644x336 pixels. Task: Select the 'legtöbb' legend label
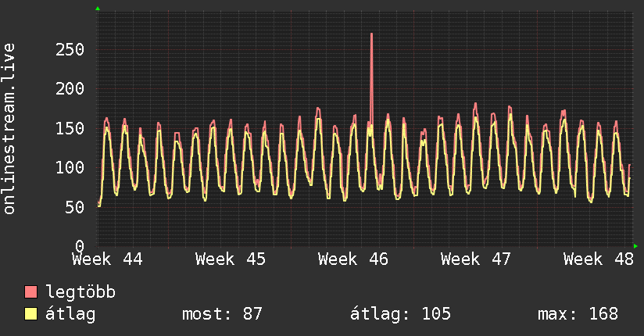click(x=80, y=292)
